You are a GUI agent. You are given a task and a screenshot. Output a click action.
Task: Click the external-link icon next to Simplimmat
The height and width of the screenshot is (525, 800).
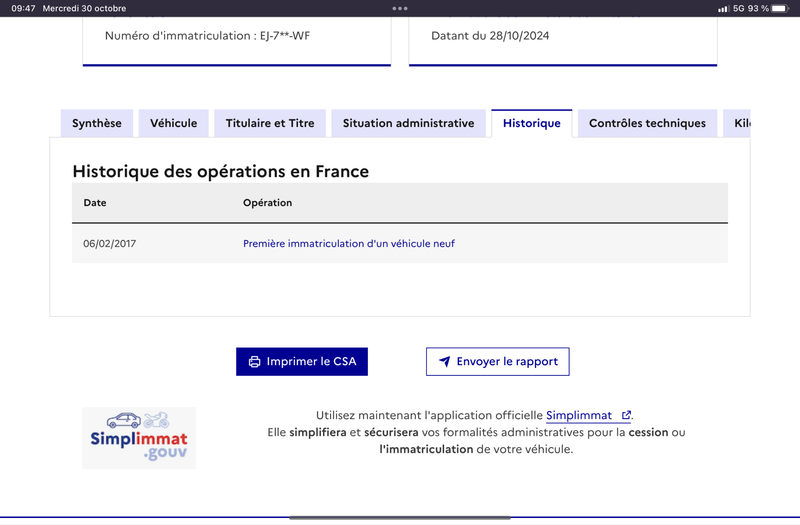pyautogui.click(x=626, y=415)
